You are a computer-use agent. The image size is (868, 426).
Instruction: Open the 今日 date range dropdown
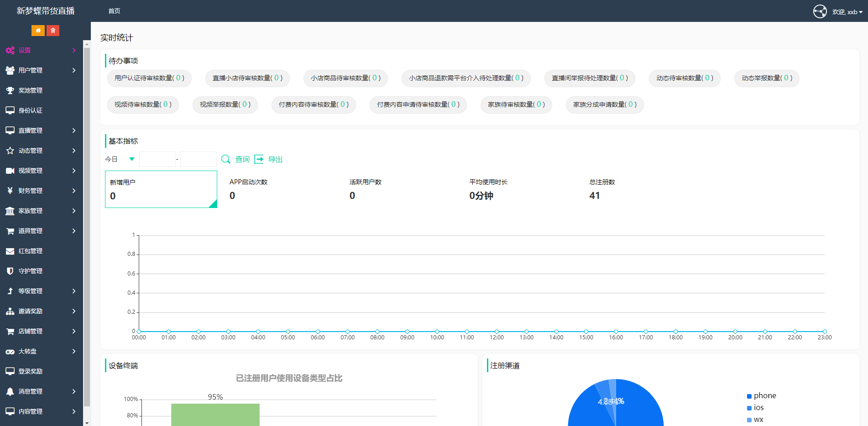pos(120,159)
